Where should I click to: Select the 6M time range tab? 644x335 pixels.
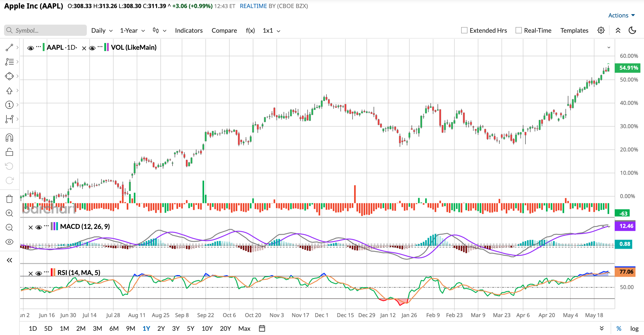pyautogui.click(x=114, y=328)
